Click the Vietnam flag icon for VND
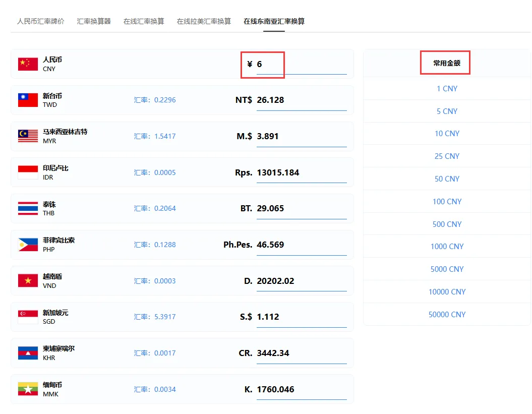Image resolution: width=532 pixels, height=414 pixels. (x=28, y=281)
